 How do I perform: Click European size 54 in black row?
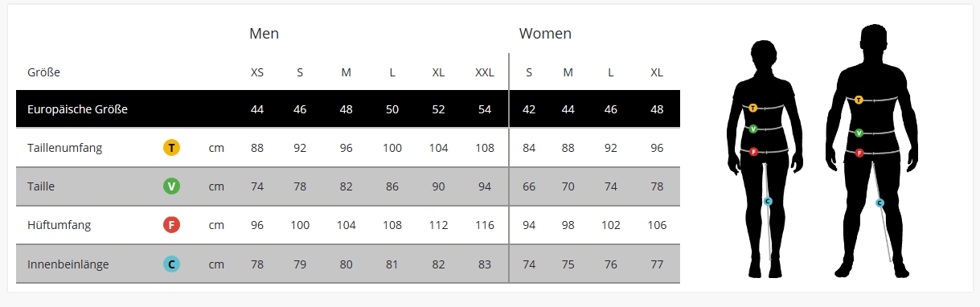485,109
